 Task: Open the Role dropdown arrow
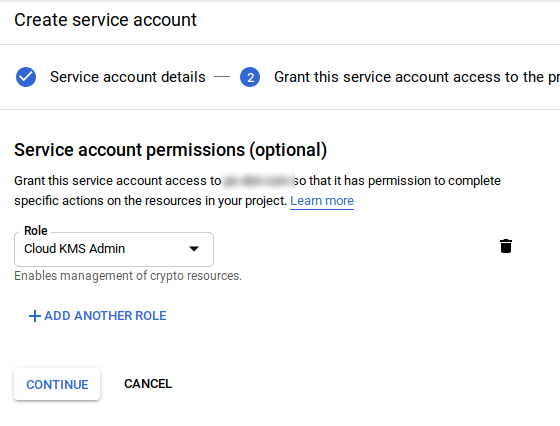point(194,249)
